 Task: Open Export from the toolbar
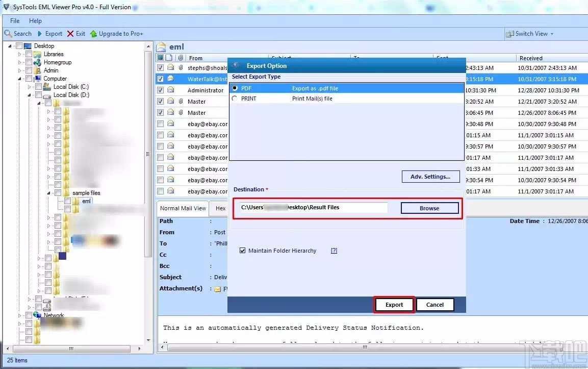(x=50, y=33)
